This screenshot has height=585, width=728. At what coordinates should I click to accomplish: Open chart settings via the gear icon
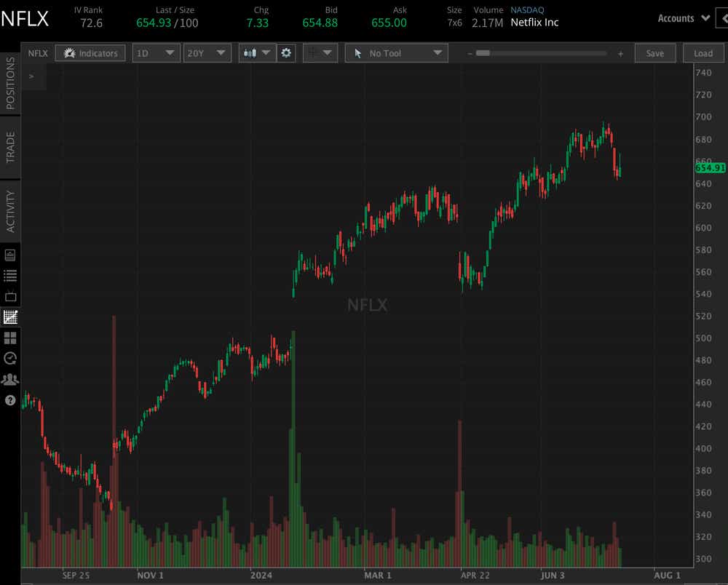[286, 52]
